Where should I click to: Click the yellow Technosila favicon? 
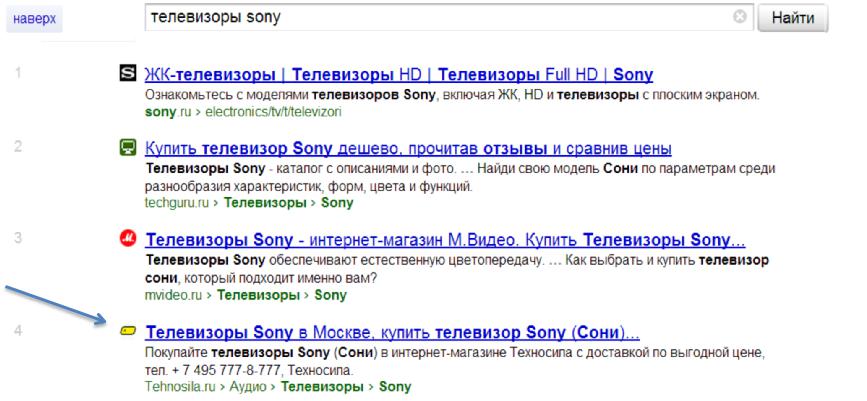(128, 330)
